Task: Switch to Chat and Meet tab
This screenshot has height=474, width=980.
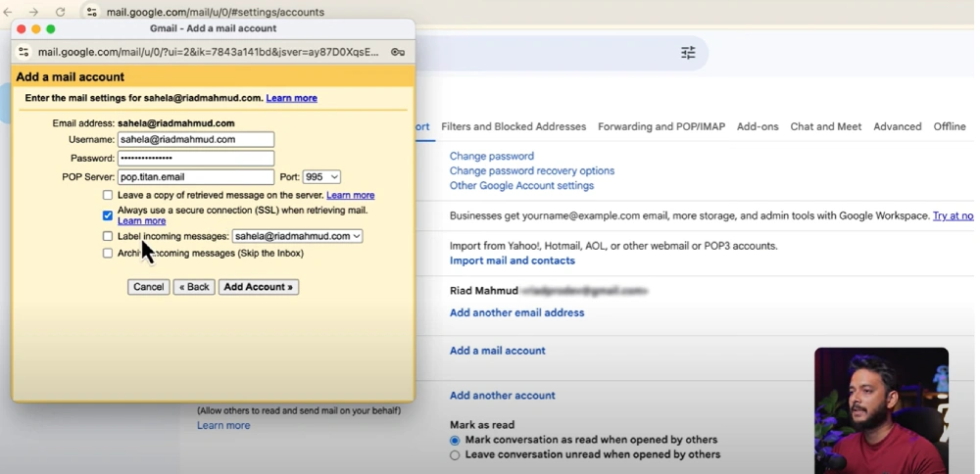Action: click(x=825, y=126)
